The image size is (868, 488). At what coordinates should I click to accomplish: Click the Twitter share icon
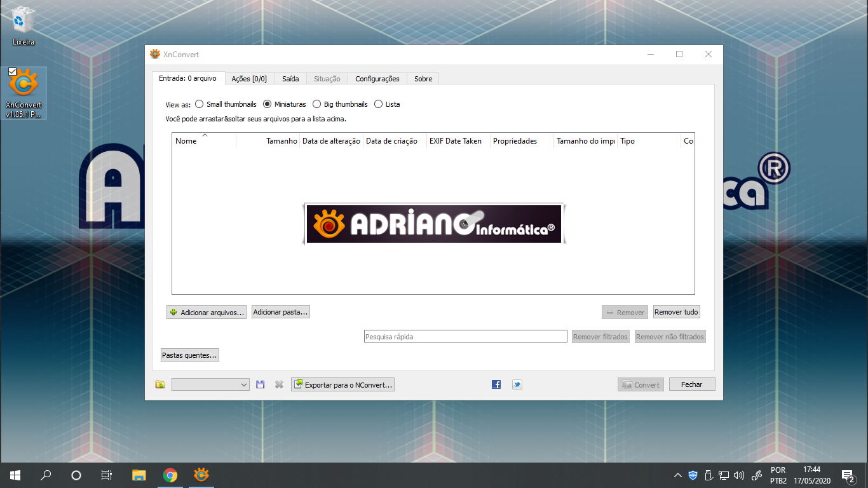click(x=517, y=384)
